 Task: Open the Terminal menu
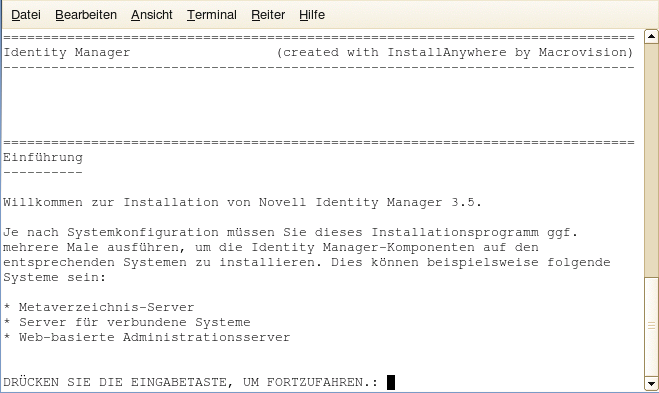212,15
